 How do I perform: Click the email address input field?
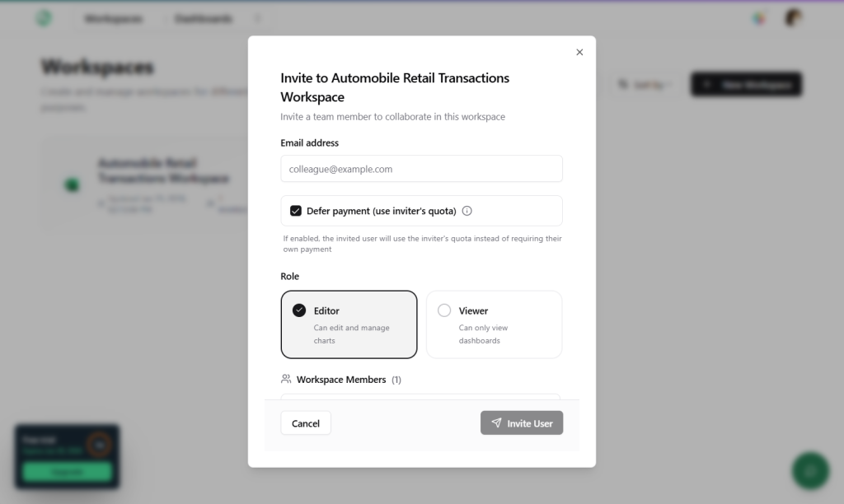tap(421, 168)
